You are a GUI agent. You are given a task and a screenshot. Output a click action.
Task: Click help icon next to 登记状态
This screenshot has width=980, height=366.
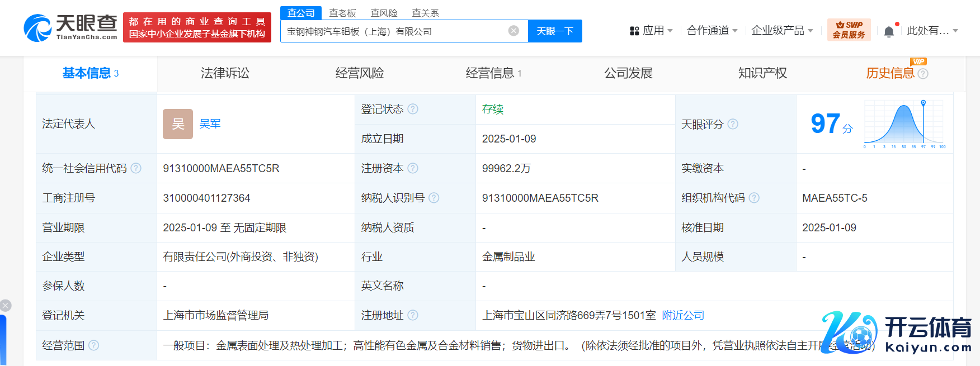pos(413,109)
